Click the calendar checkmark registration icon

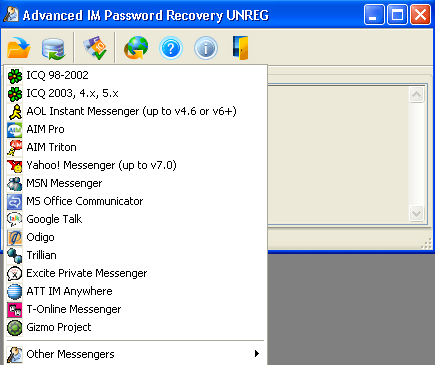94,48
